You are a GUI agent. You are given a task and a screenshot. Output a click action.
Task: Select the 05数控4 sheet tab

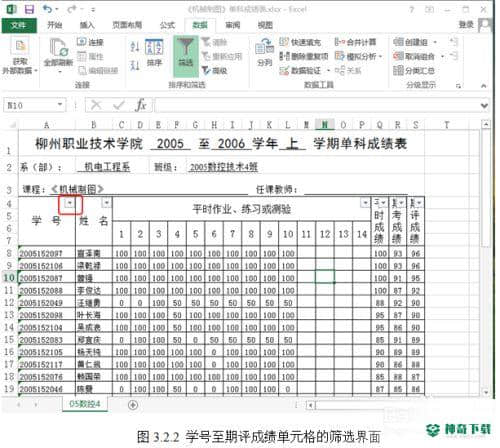coord(85,404)
